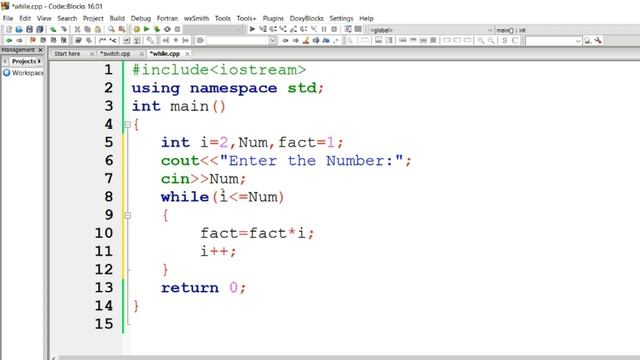This screenshot has width=640, height=360.
Task: Create a new file with toolbar icon
Action: pos(9,29)
